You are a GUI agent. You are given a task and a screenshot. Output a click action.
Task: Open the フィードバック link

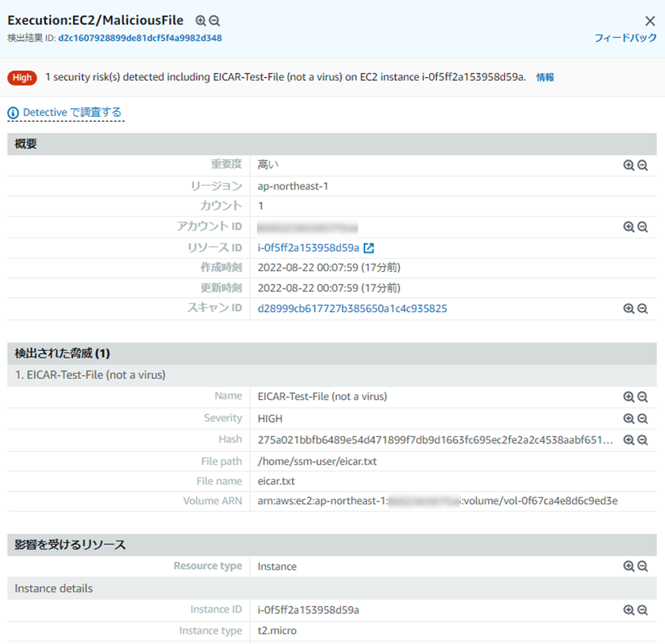[x=625, y=37]
